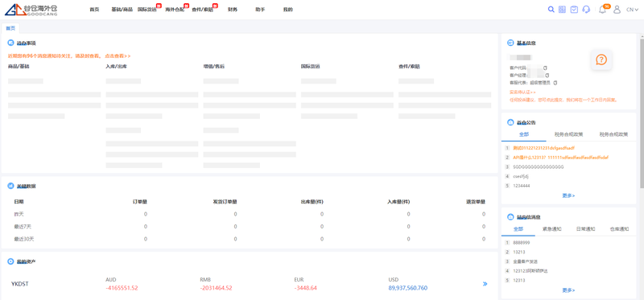Open the 实名待认证>> link

(522, 92)
